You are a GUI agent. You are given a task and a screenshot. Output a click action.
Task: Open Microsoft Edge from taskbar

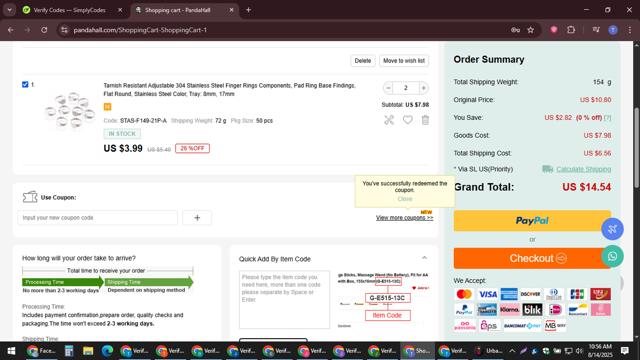(x=107, y=351)
